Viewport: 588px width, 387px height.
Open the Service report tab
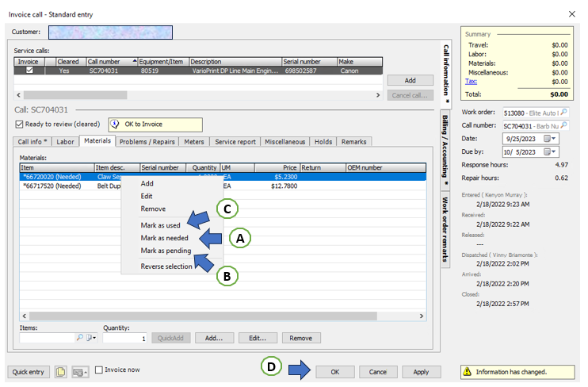click(235, 142)
